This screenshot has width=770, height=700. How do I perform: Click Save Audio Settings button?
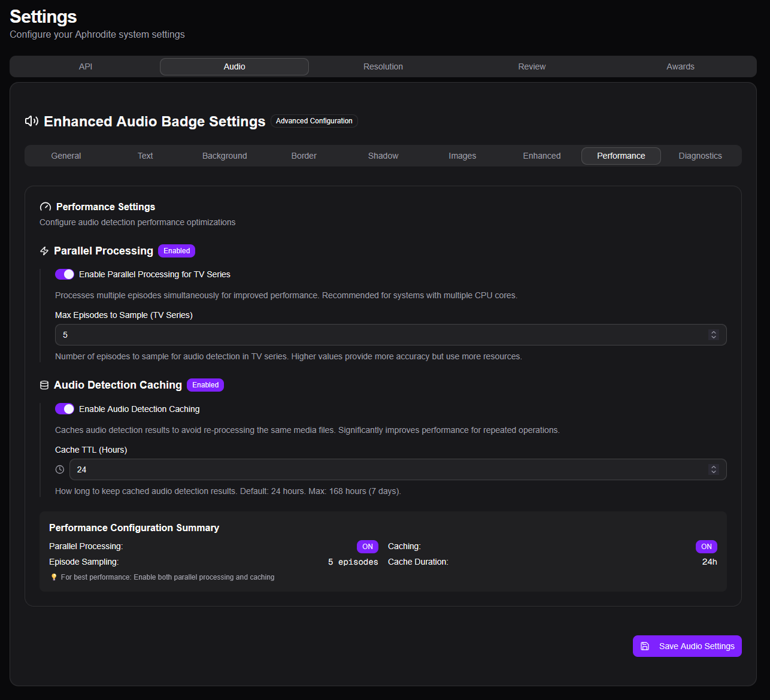coord(687,646)
